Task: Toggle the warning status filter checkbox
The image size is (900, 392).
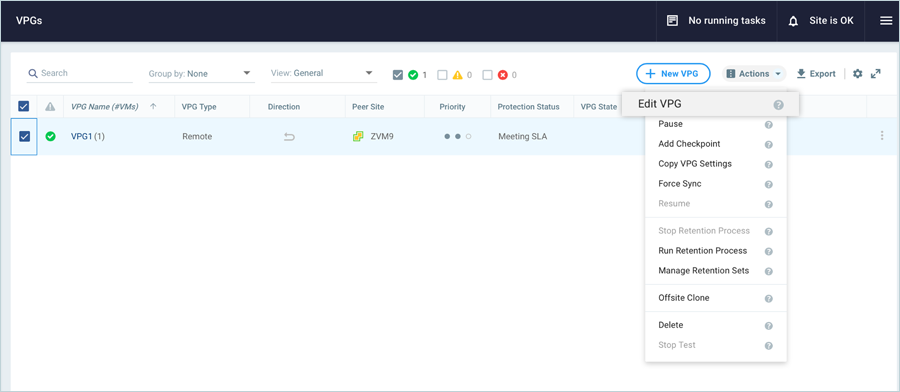Action: pos(442,75)
